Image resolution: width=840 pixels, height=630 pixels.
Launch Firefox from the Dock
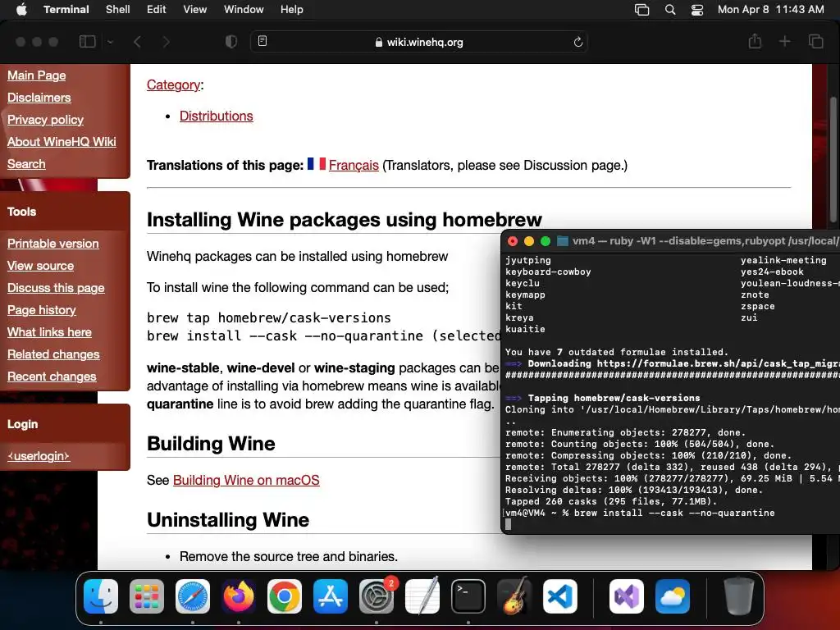[x=239, y=596]
